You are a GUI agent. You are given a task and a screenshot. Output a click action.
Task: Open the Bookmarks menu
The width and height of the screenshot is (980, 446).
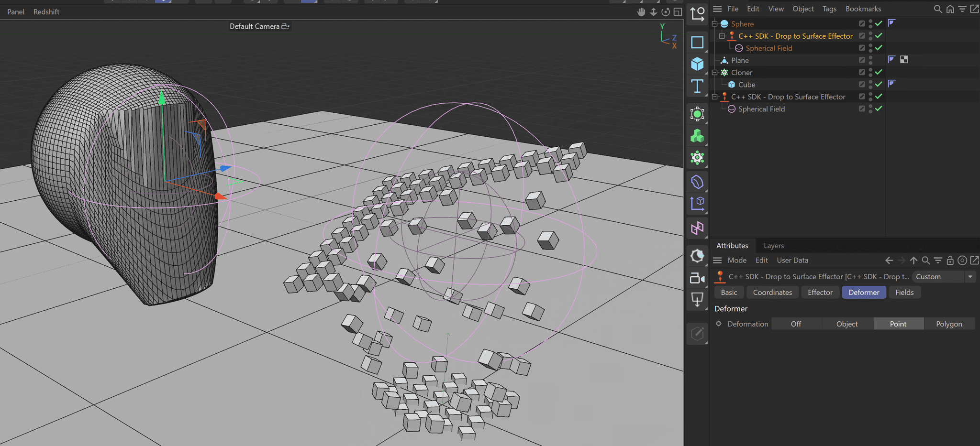coord(863,9)
